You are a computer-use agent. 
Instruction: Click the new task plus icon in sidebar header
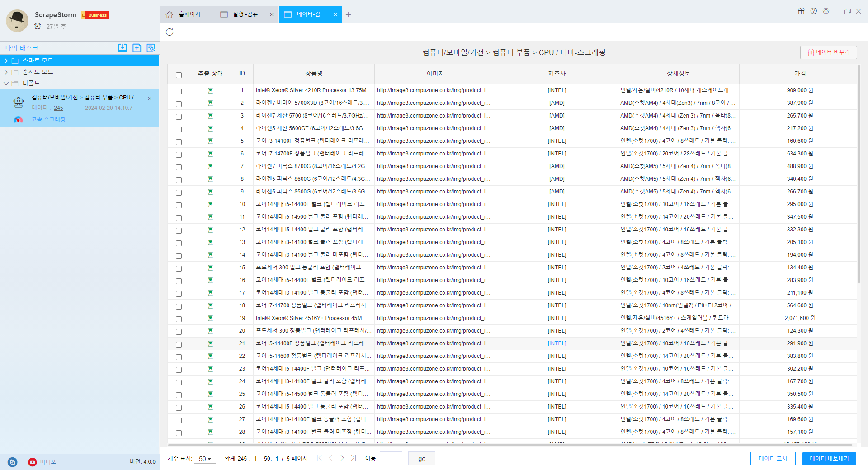click(137, 48)
